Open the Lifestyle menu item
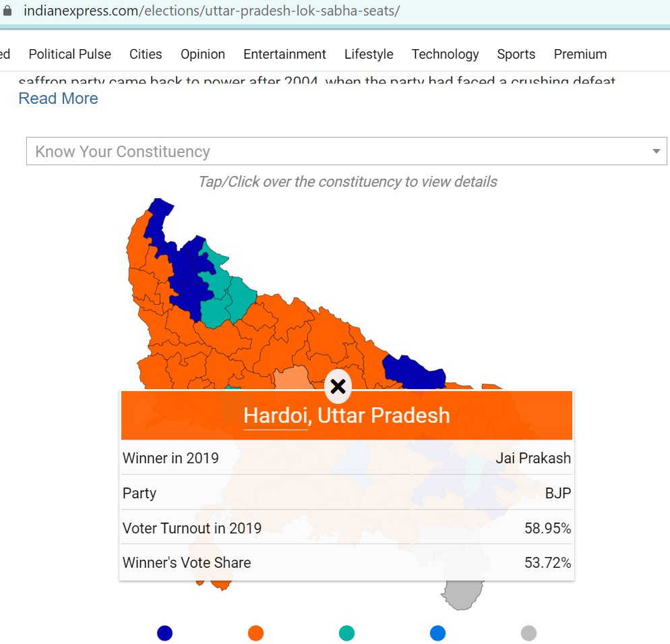The image size is (670, 644). pyautogui.click(x=369, y=55)
